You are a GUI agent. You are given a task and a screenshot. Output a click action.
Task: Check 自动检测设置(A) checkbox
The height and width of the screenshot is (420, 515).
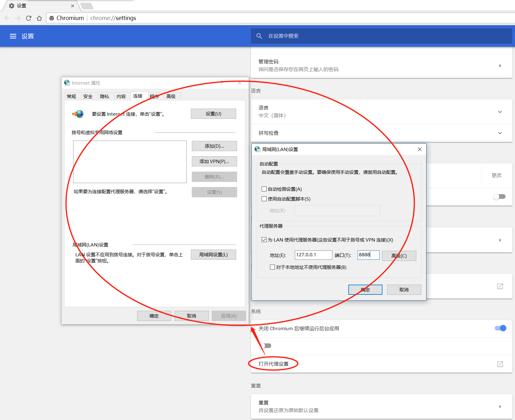[x=264, y=189]
